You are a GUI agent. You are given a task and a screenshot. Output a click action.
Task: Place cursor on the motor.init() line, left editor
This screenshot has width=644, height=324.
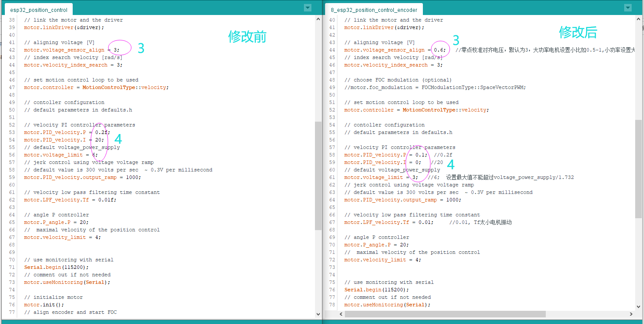pyautogui.click(x=44, y=304)
